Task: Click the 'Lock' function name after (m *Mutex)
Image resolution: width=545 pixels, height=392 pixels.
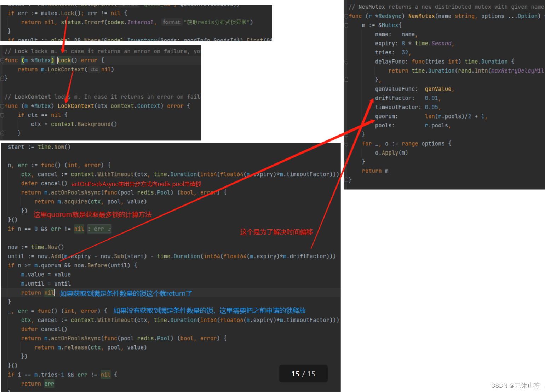Action: [x=64, y=60]
